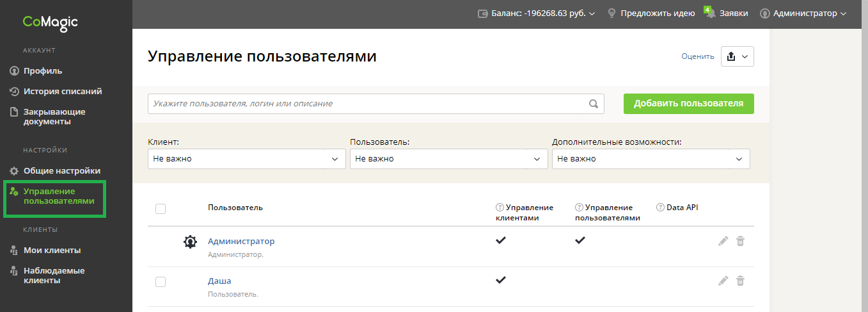868x312 pixels.
Task: Go to История списаний in sidebar
Action: [x=63, y=92]
